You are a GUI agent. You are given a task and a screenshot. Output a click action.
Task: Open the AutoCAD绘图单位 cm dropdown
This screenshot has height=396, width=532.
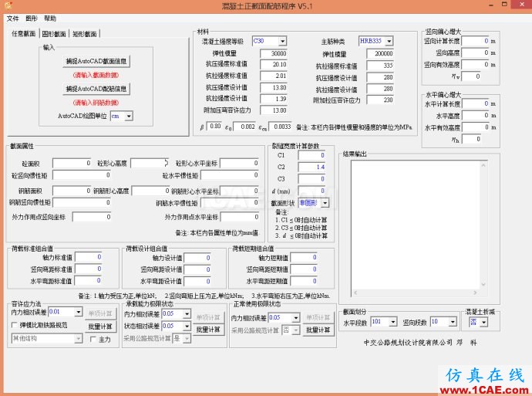point(129,116)
